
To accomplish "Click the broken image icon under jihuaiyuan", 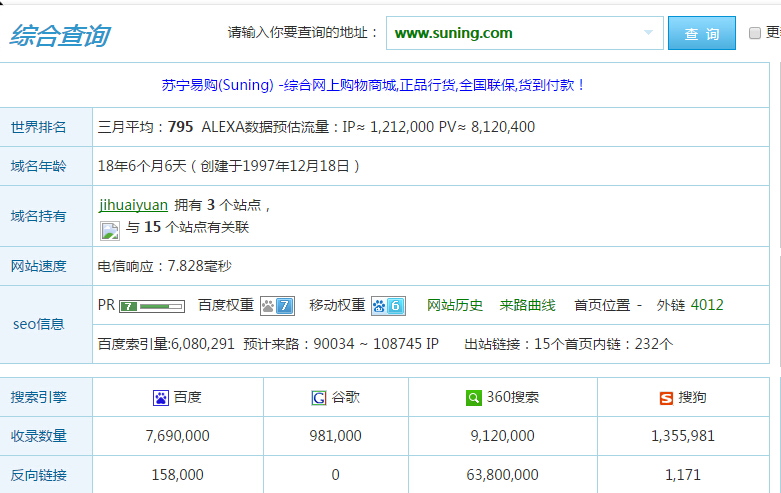I will pos(110,231).
